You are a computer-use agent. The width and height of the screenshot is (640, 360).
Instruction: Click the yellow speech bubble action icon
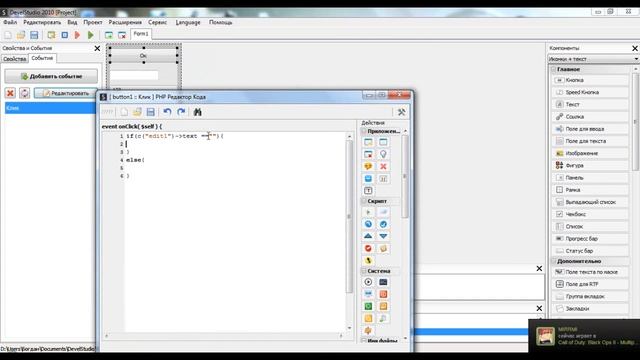368,167
